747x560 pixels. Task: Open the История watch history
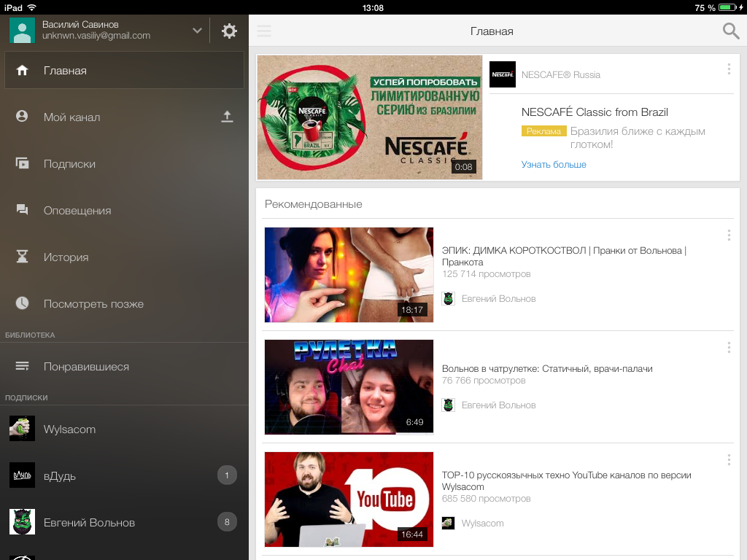point(124,257)
